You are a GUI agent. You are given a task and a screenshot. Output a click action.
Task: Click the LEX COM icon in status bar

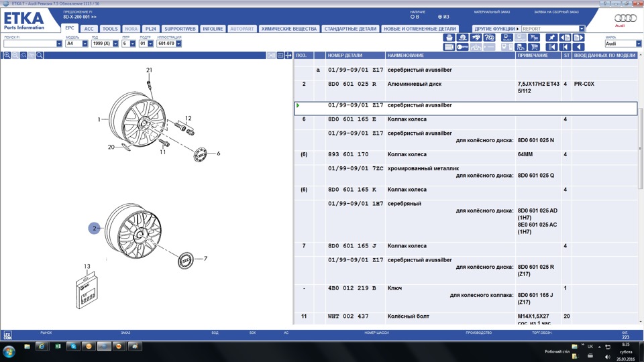pyautogui.click(x=7, y=335)
